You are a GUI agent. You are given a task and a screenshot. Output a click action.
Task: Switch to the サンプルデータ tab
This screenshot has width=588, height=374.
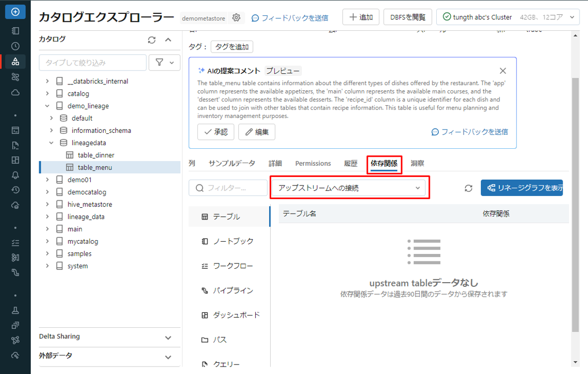point(231,164)
